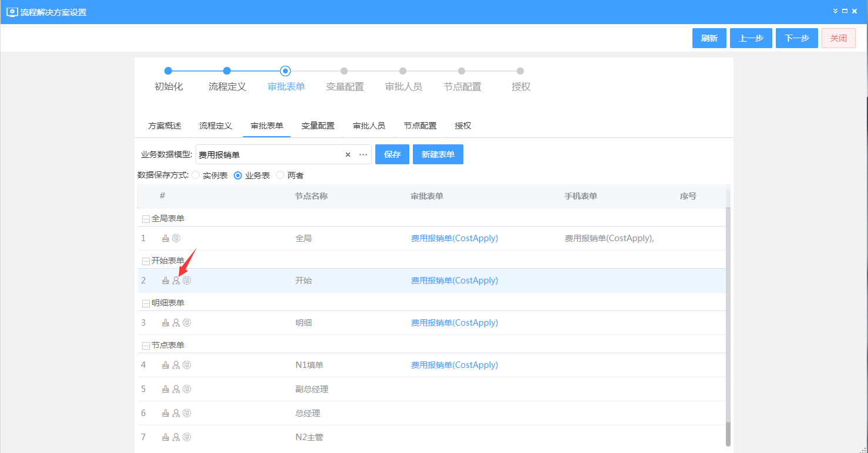
Task: Click the user icon in the N1填单 row
Action: coord(176,365)
